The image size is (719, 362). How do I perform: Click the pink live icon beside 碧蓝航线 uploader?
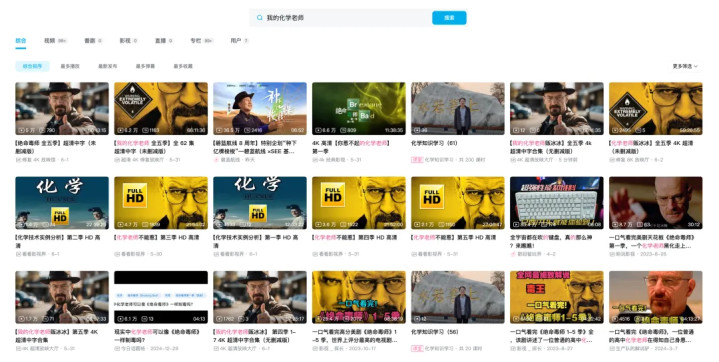[x=216, y=160]
